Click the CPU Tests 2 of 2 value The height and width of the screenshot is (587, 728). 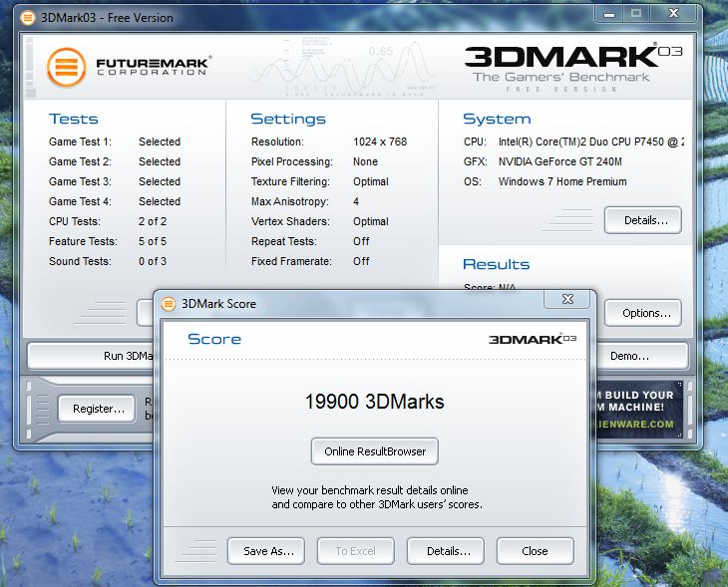click(x=153, y=221)
